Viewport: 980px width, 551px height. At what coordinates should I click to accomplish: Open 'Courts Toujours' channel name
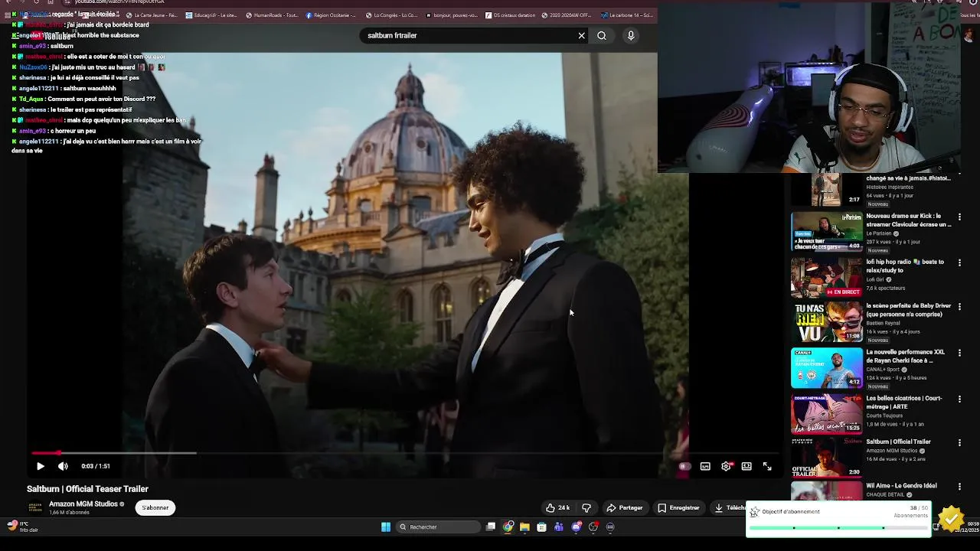pyautogui.click(x=883, y=416)
